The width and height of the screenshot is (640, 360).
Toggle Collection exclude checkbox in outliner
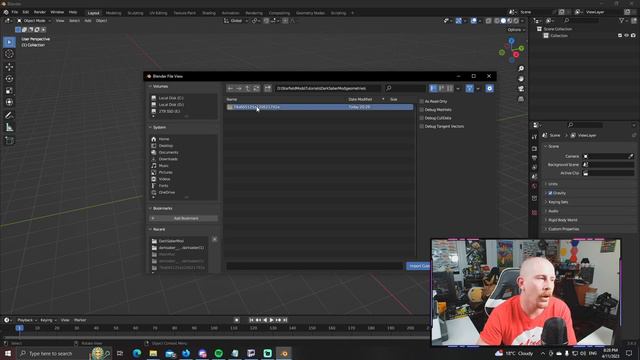point(620,36)
